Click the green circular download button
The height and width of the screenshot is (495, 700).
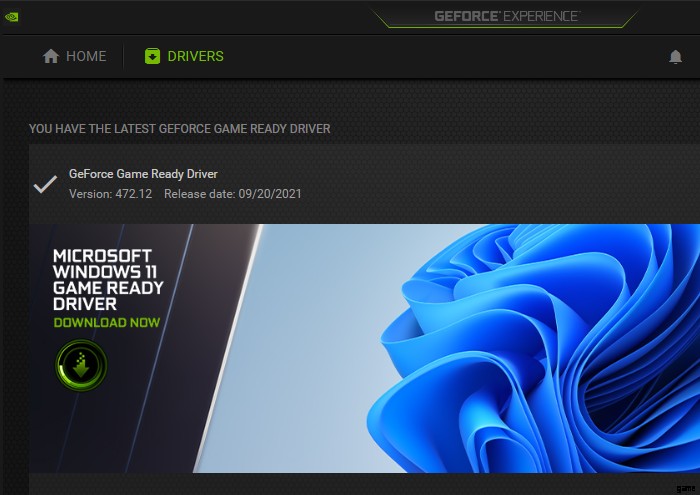81,365
